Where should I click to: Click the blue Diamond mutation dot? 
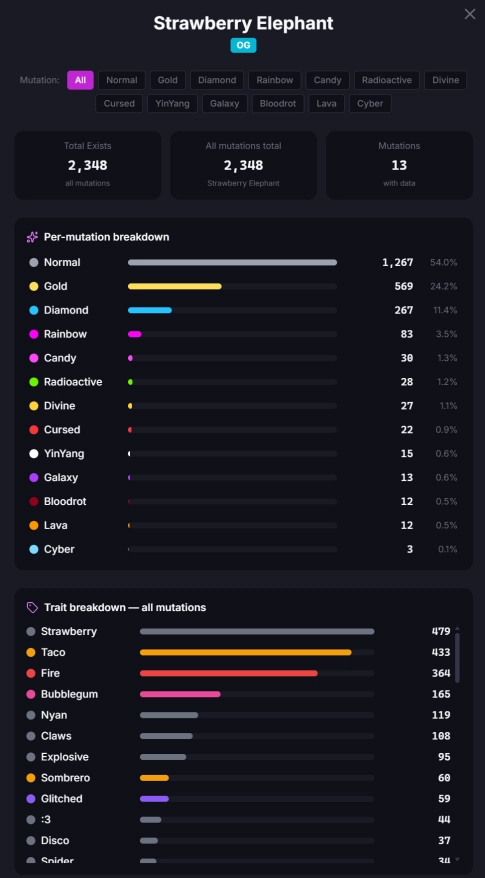[34, 310]
